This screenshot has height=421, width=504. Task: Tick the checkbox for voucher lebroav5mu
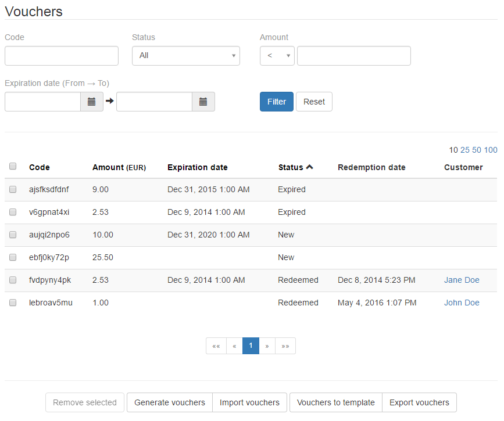click(13, 303)
